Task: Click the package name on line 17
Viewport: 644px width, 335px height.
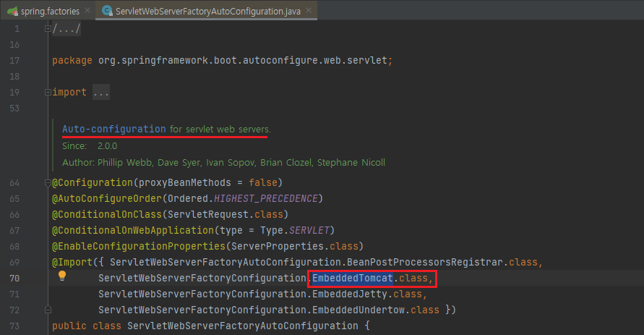Action: tap(242, 61)
